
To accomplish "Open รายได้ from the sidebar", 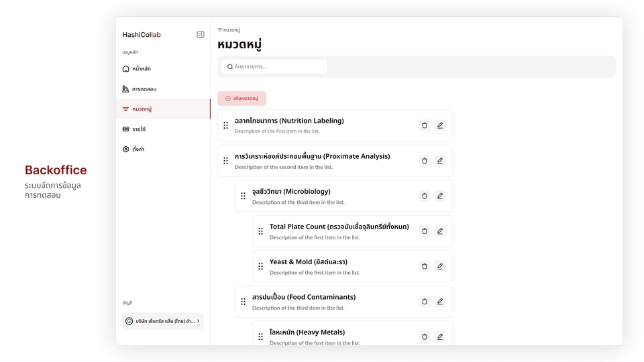I will pos(138,129).
